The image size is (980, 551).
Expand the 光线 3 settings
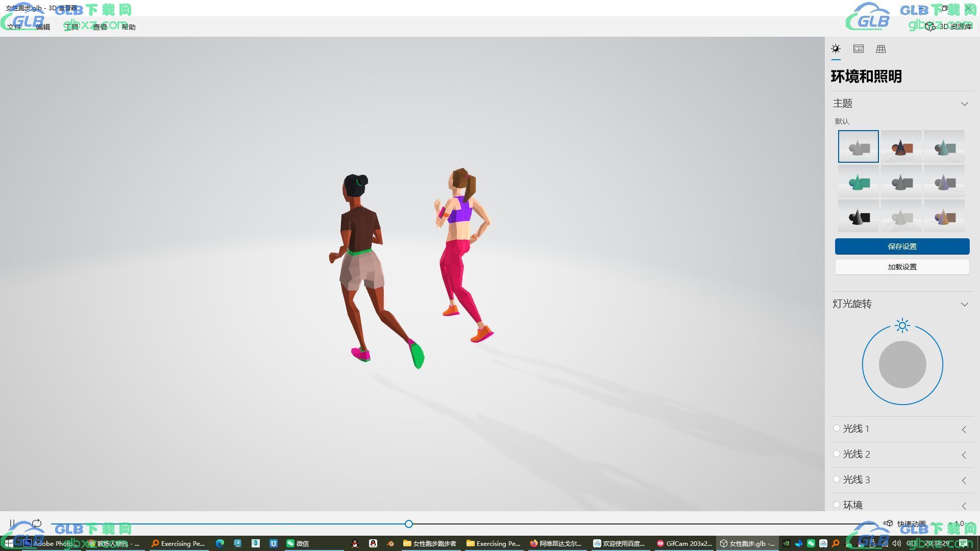(x=964, y=480)
